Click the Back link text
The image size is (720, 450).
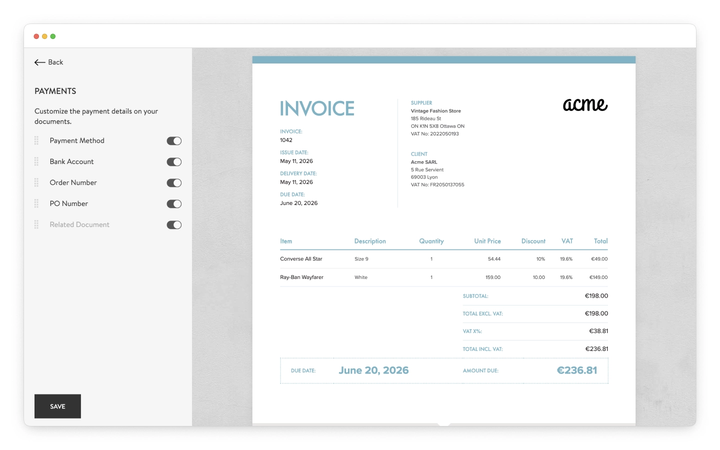point(56,62)
